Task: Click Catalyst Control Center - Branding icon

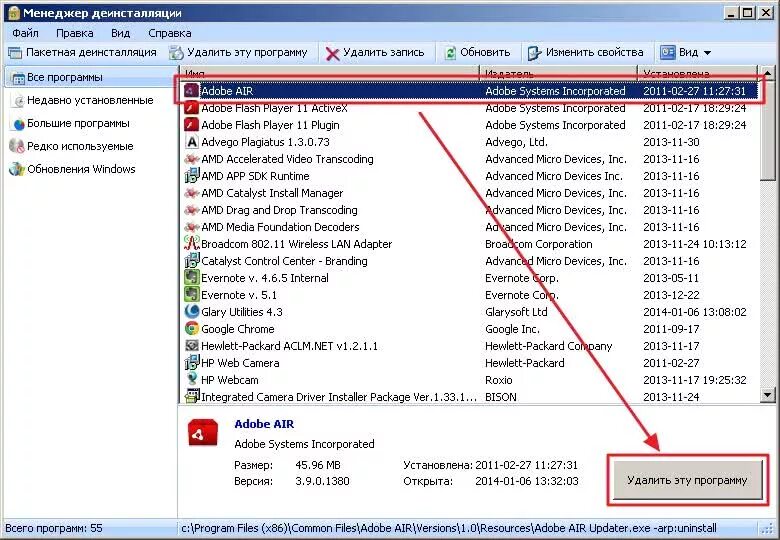Action: coord(192,261)
